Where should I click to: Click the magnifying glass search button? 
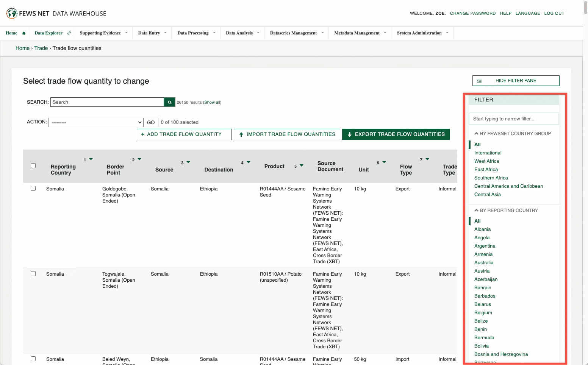[x=170, y=102]
